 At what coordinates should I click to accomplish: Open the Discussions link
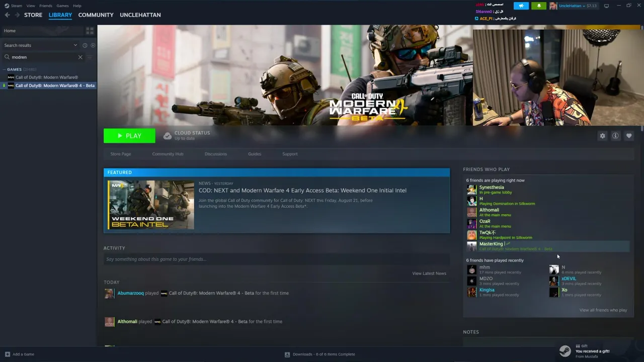[216, 154]
